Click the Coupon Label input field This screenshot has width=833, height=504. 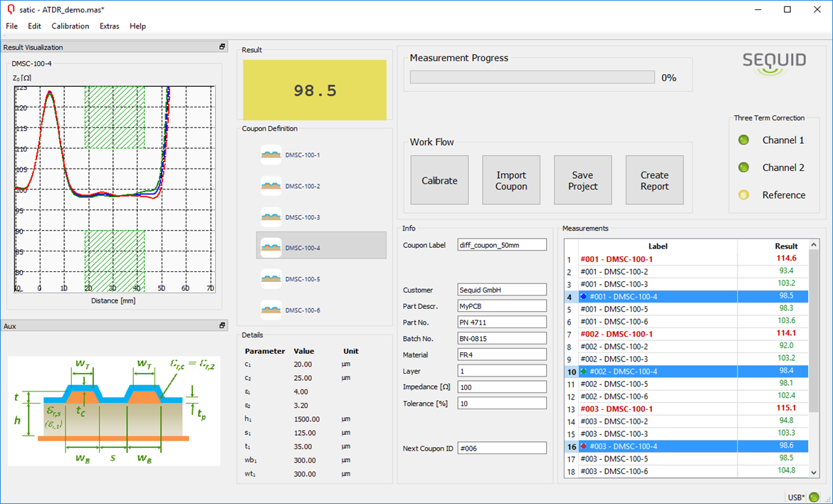click(x=501, y=245)
